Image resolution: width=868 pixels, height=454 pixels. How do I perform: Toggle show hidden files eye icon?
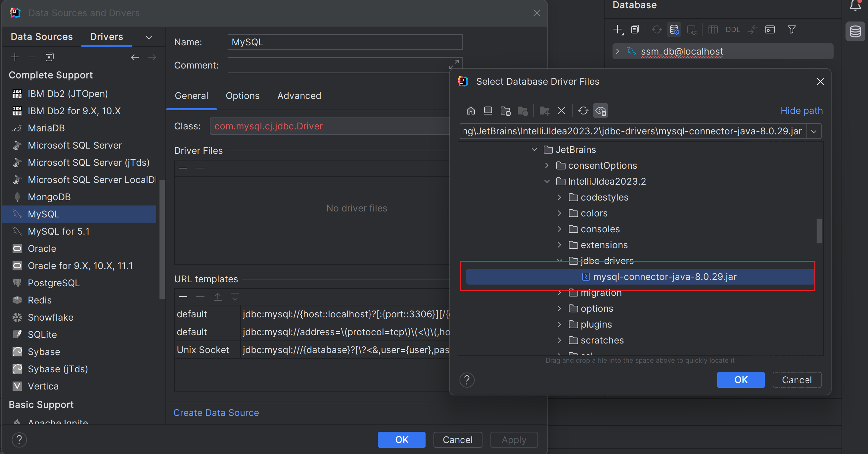pyautogui.click(x=601, y=111)
